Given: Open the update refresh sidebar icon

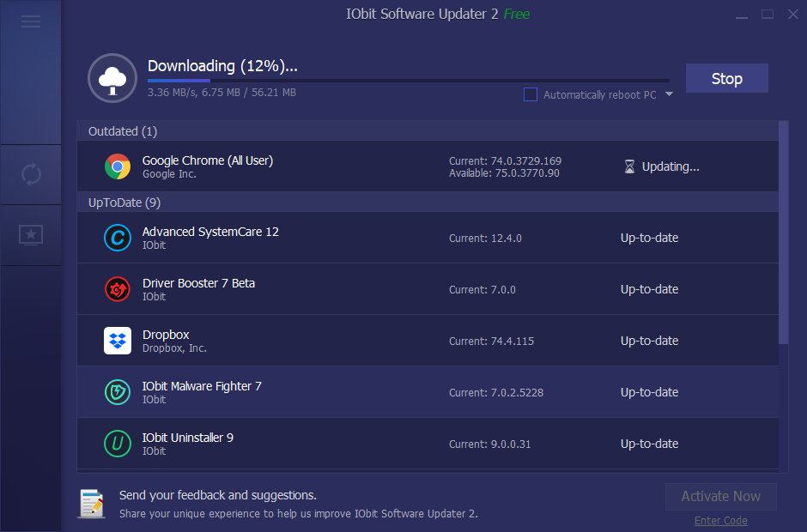Looking at the screenshot, I should (x=31, y=174).
